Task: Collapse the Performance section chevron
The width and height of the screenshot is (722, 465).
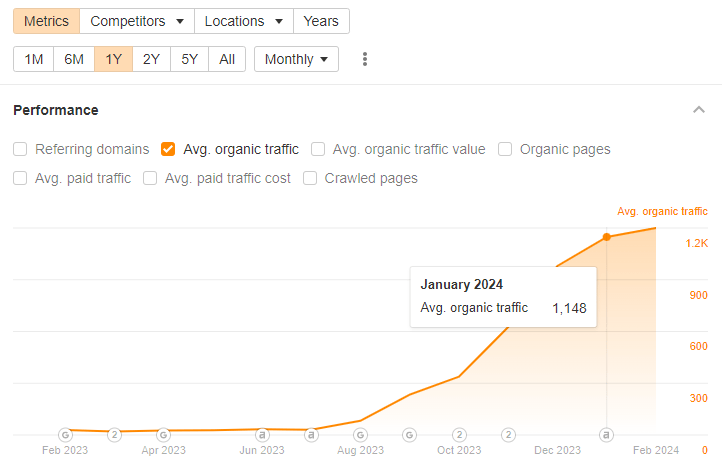Action: point(698,110)
